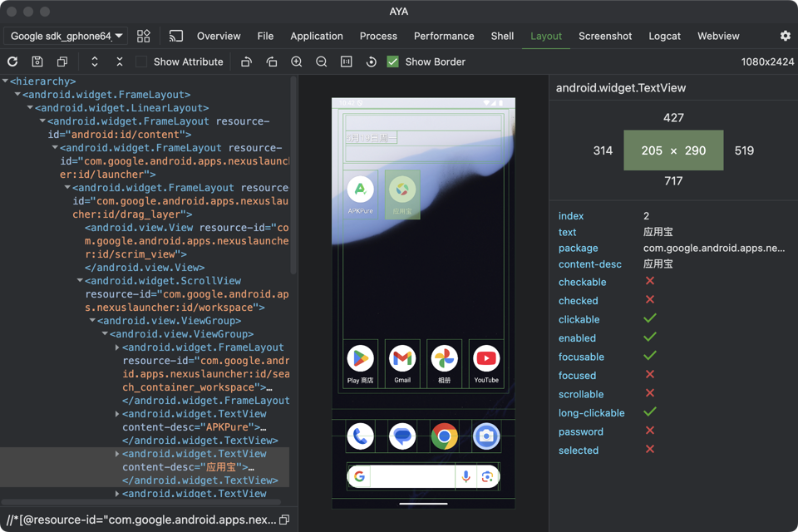798x532 pixels.
Task: Open the Logcat tab
Action: click(664, 36)
